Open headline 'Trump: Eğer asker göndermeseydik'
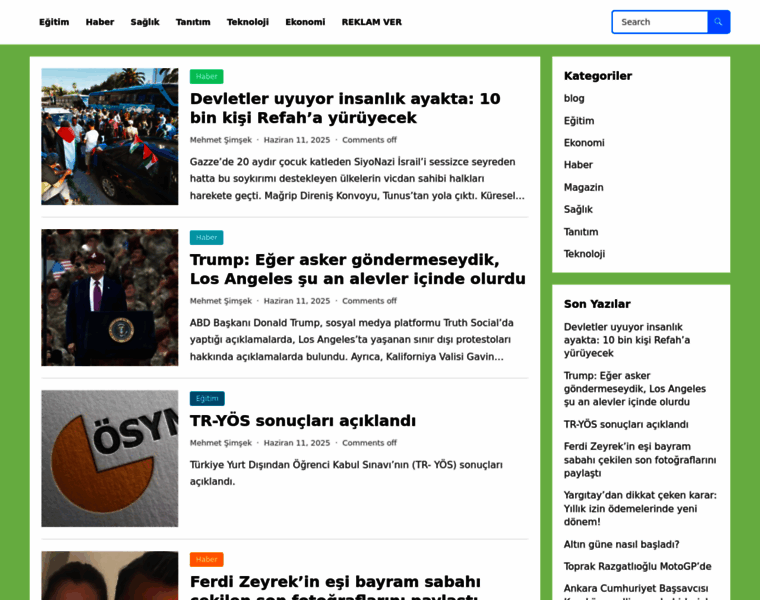760x600 pixels. (x=358, y=269)
